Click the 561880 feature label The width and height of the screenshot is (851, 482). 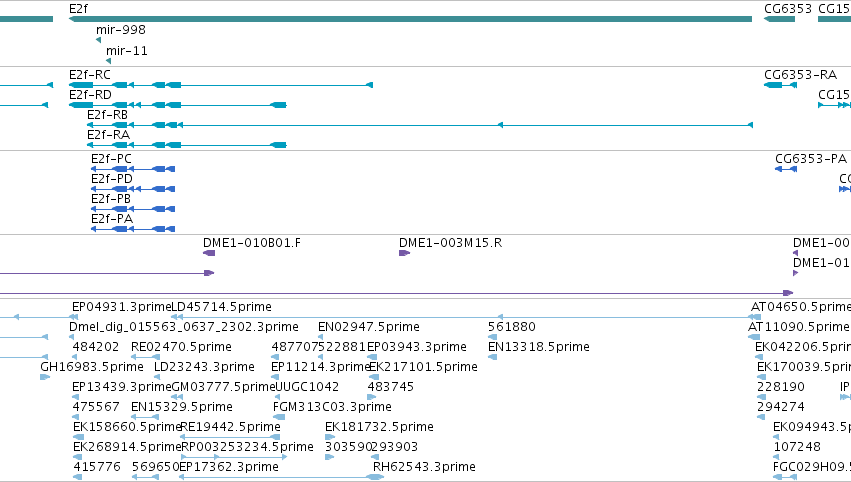point(512,327)
